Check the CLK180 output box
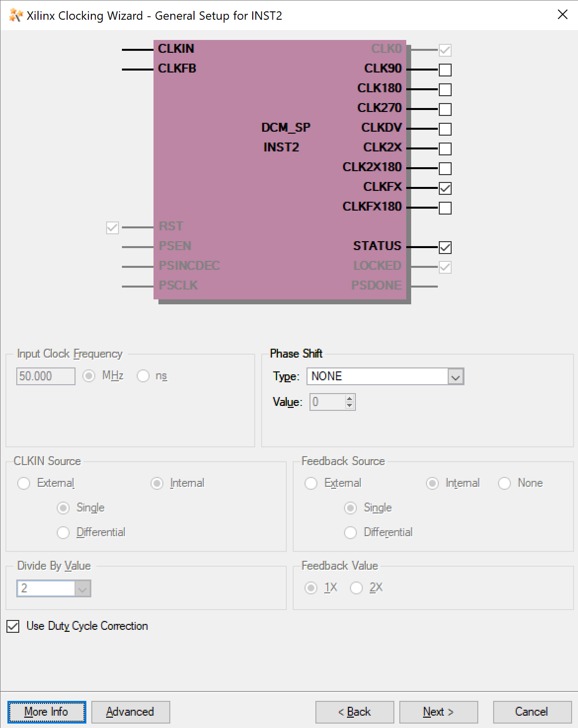 point(445,90)
